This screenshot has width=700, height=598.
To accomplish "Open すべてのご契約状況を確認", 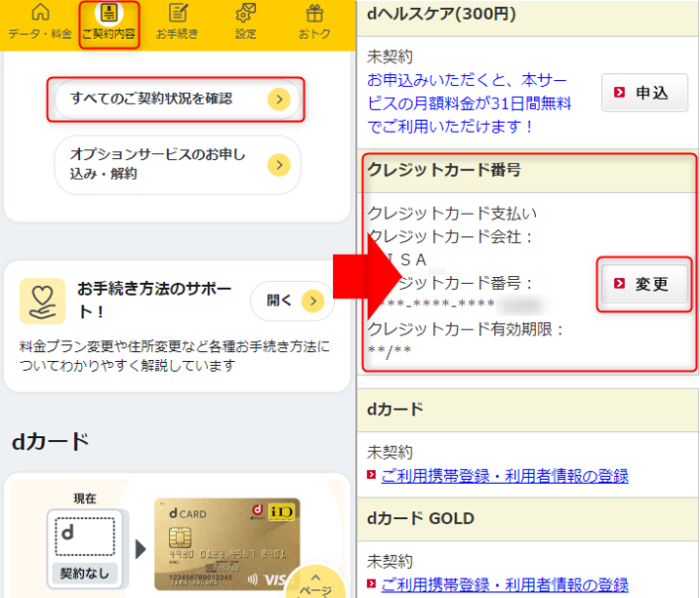I will click(178, 99).
